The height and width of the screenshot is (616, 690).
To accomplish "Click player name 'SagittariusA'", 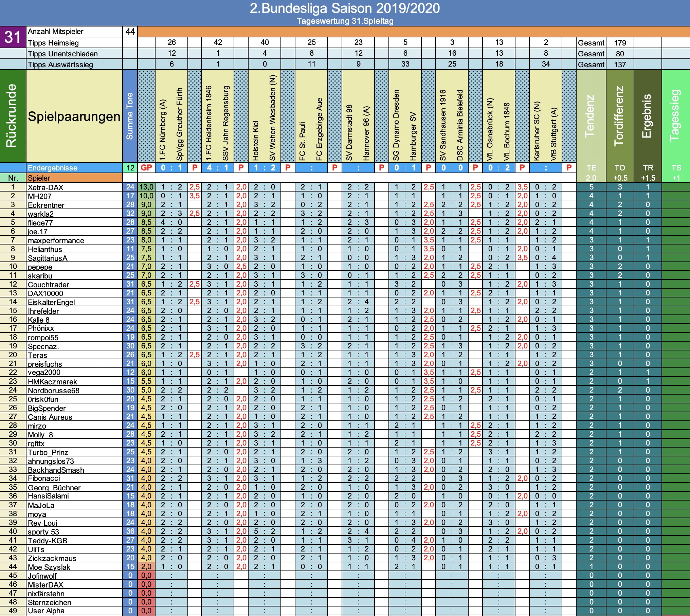I will pyautogui.click(x=48, y=258).
